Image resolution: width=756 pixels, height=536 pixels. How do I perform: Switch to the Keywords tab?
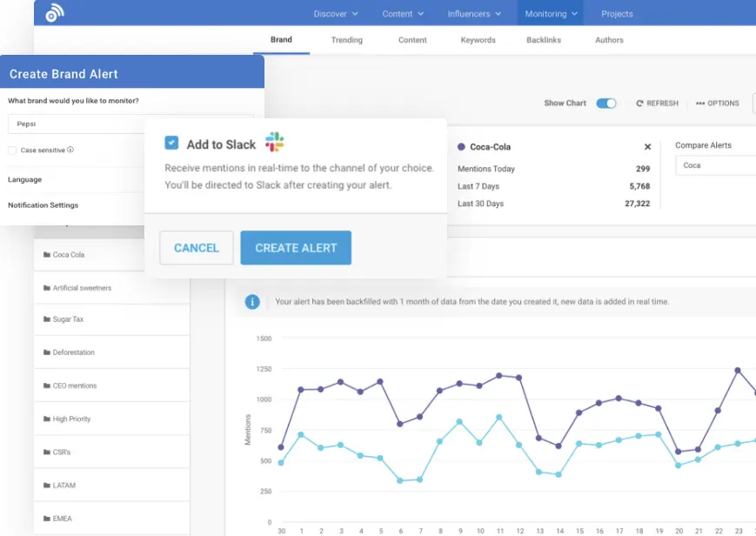pyautogui.click(x=478, y=40)
